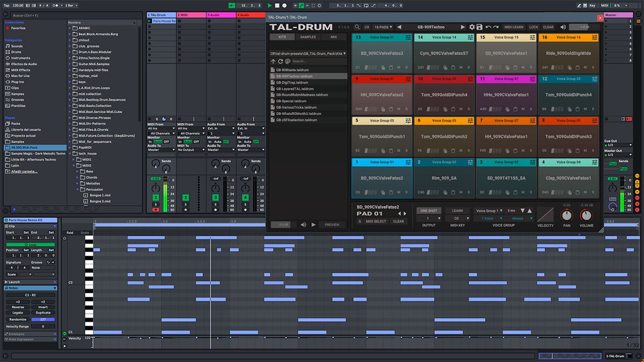Click the top CLEAR button in TAL-Drum header

tap(548, 27)
